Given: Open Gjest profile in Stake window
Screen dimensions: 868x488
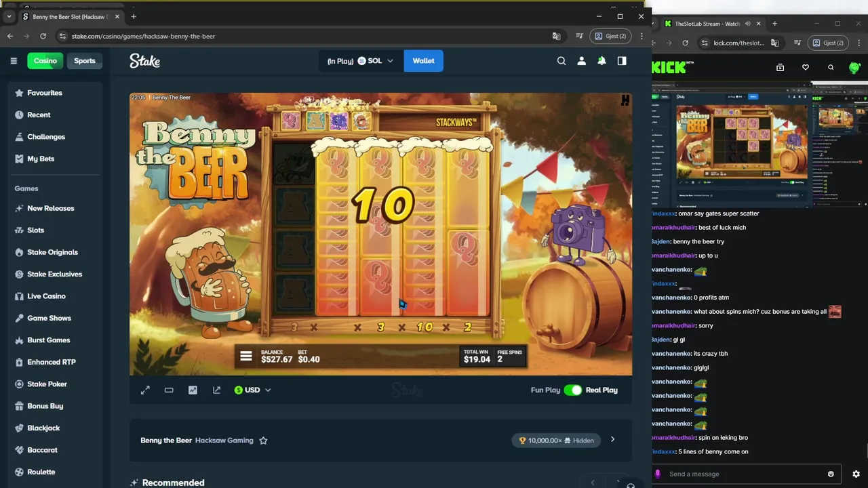Looking at the screenshot, I should (x=610, y=36).
